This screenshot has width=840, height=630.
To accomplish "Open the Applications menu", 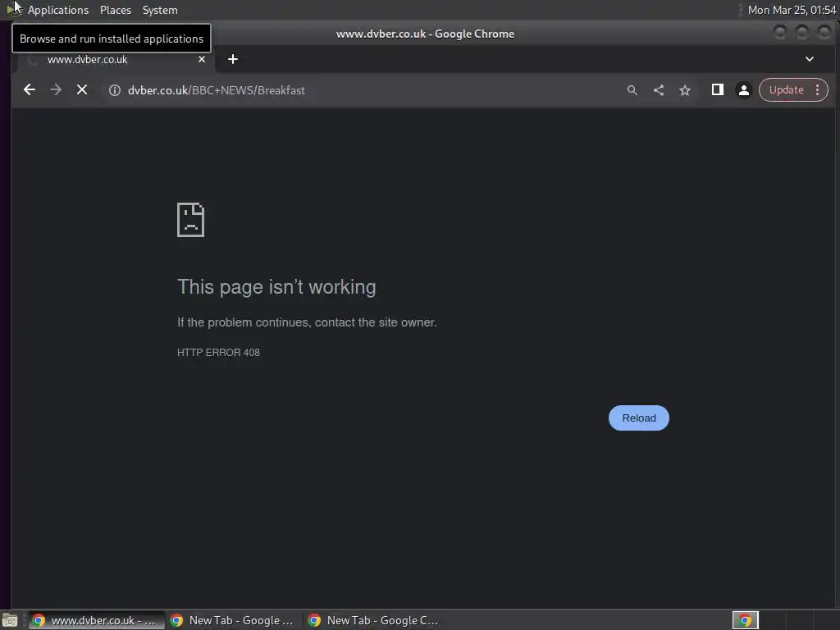I will point(58,10).
